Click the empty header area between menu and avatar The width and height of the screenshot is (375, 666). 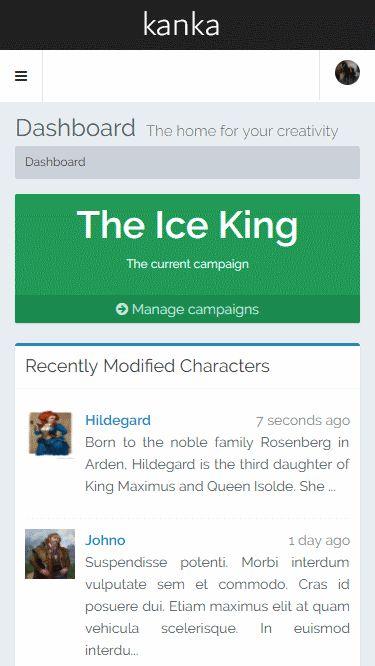(181, 76)
